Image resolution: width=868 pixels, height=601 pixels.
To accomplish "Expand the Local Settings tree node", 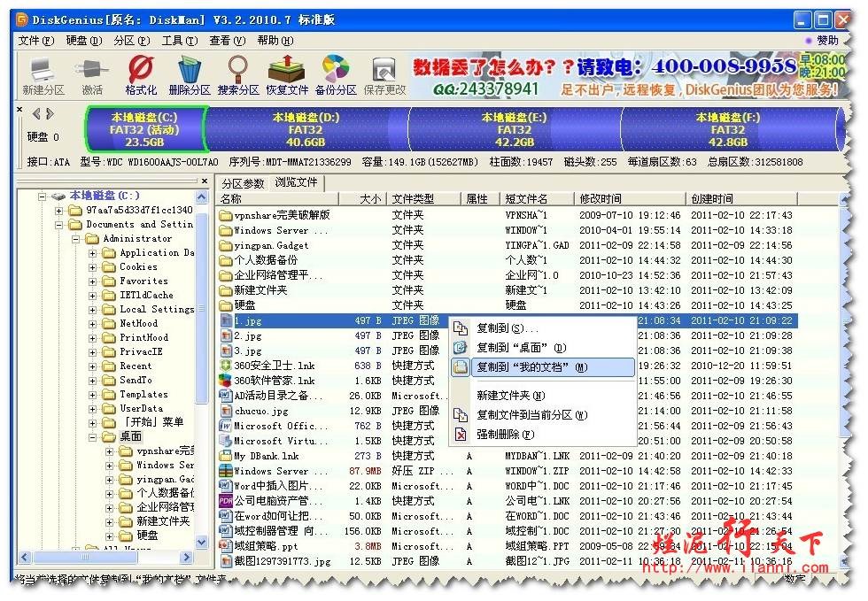I will click(92, 310).
